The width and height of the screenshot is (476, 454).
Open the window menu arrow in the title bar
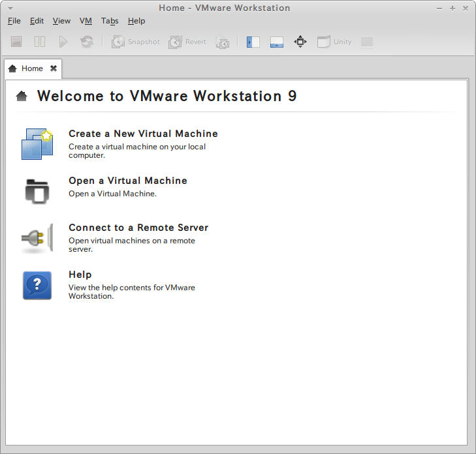coord(10,8)
